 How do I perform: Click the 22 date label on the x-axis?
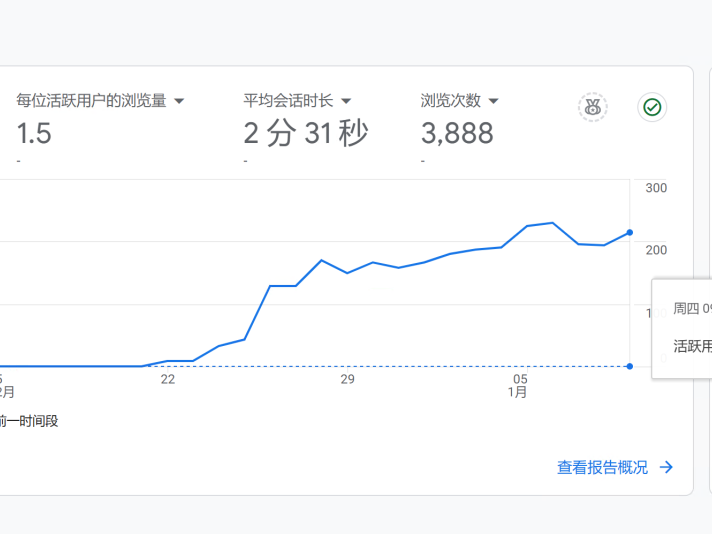[168, 380]
